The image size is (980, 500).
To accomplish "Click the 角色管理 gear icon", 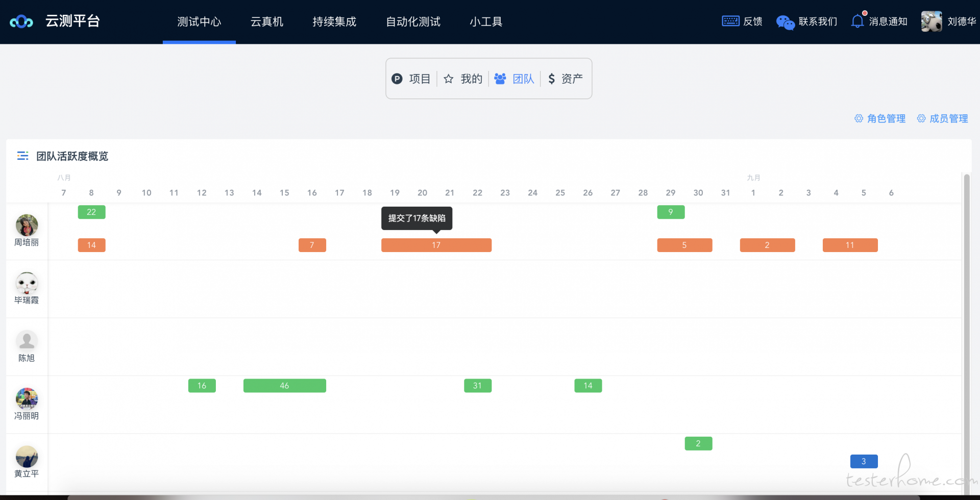I will pos(859,118).
